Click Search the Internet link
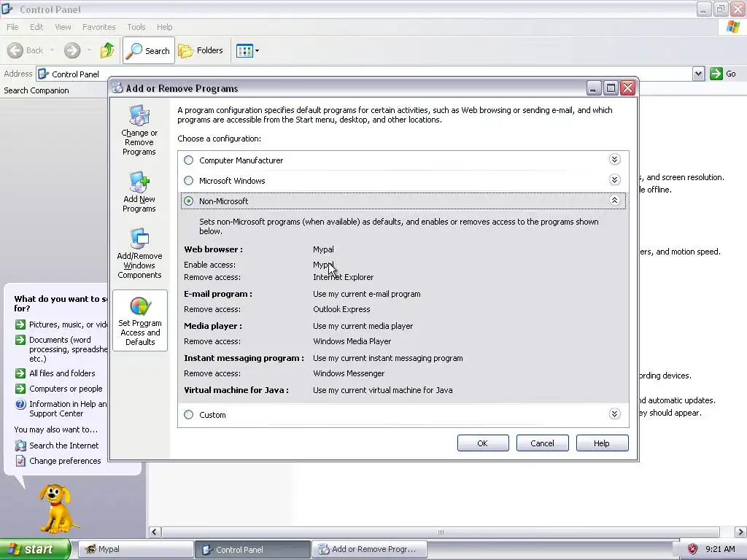Screen dimensions: 747x560 pos(64,446)
